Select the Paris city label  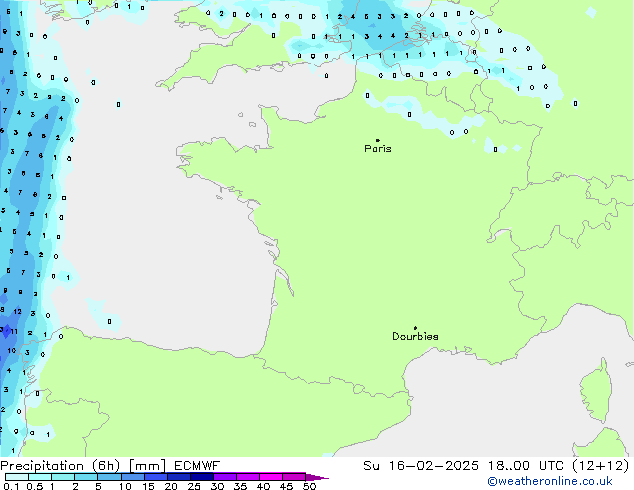(378, 149)
